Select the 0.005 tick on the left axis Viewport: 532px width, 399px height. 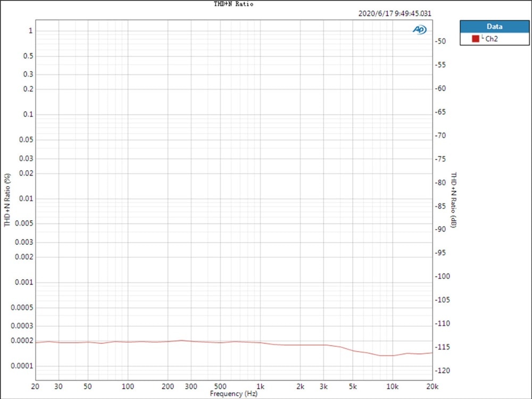pyautogui.click(x=23, y=223)
